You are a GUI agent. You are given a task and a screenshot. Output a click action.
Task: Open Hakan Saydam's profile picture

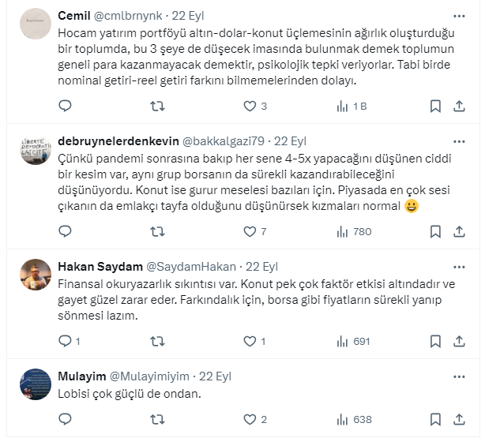tap(36, 273)
